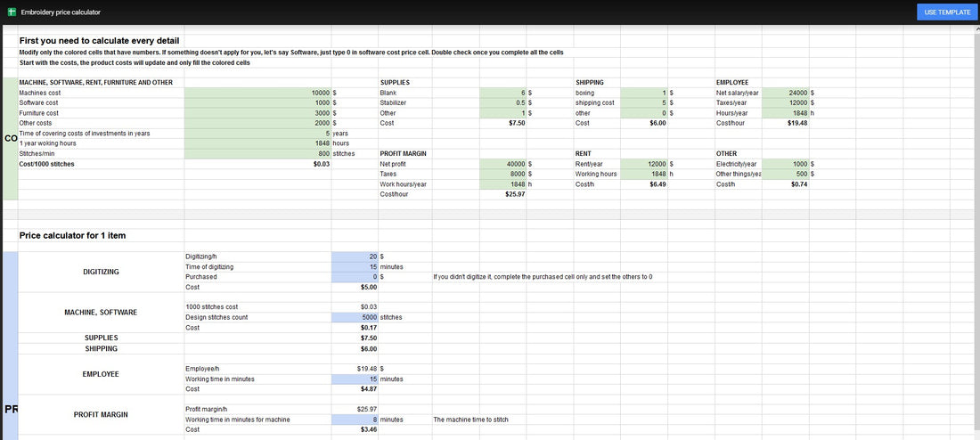
Task: Click the Embroidery price calculator title
Action: click(60, 12)
